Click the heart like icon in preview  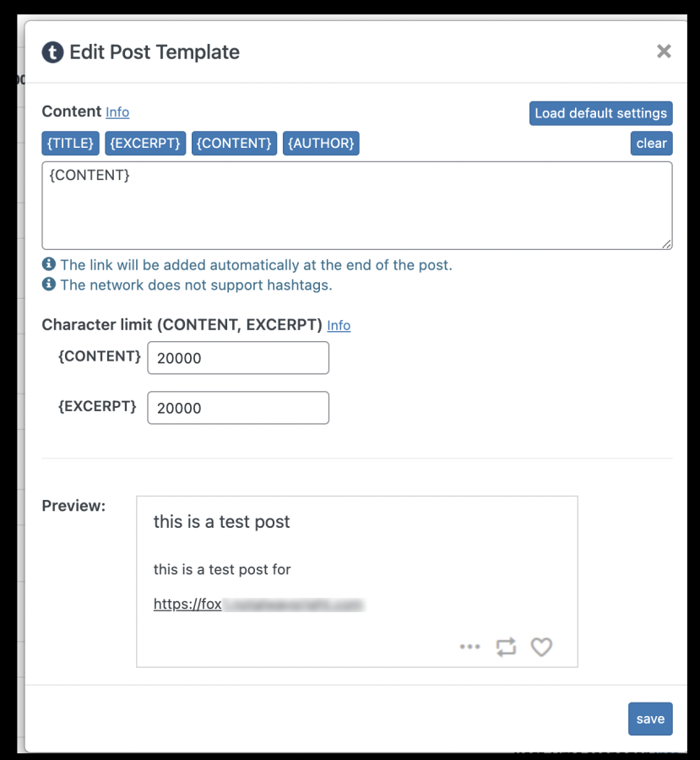tap(541, 647)
